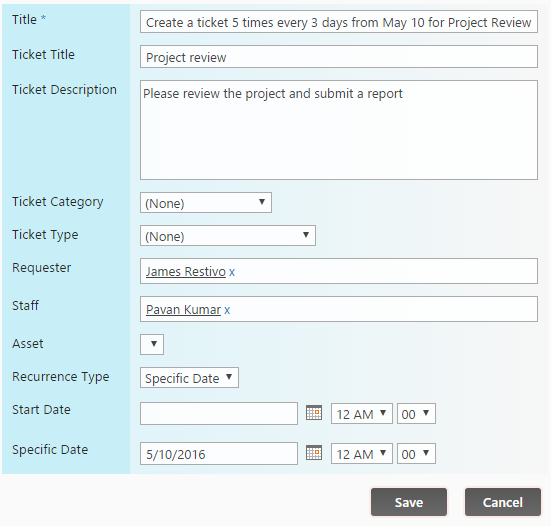Click into the Ticket Title field
Viewport: 551px width, 526px height.
coord(339,57)
